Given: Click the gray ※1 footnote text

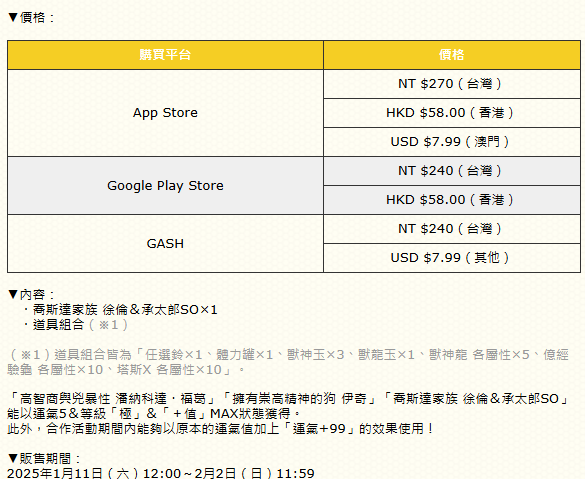Looking at the screenshot, I should tap(288, 362).
